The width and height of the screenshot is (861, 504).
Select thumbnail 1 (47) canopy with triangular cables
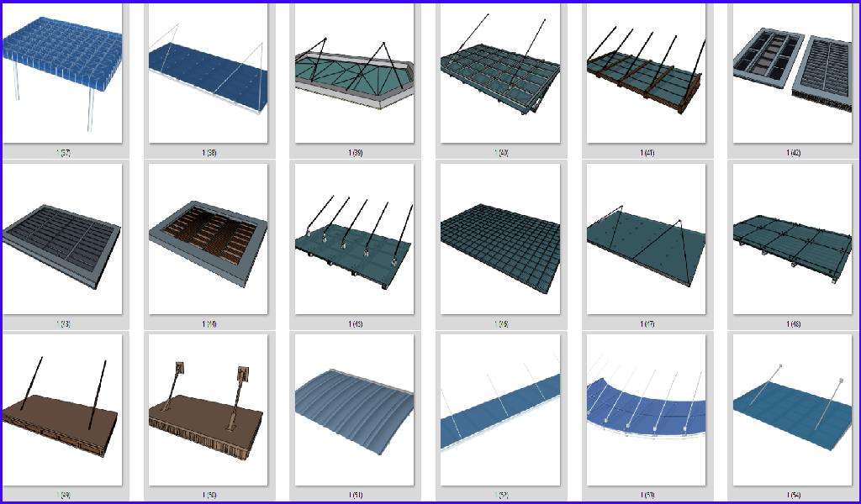[645, 239]
